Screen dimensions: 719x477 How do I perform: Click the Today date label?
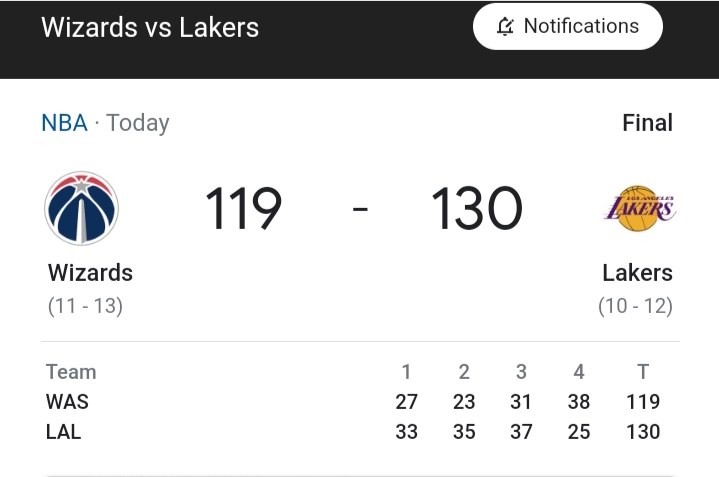(x=138, y=123)
